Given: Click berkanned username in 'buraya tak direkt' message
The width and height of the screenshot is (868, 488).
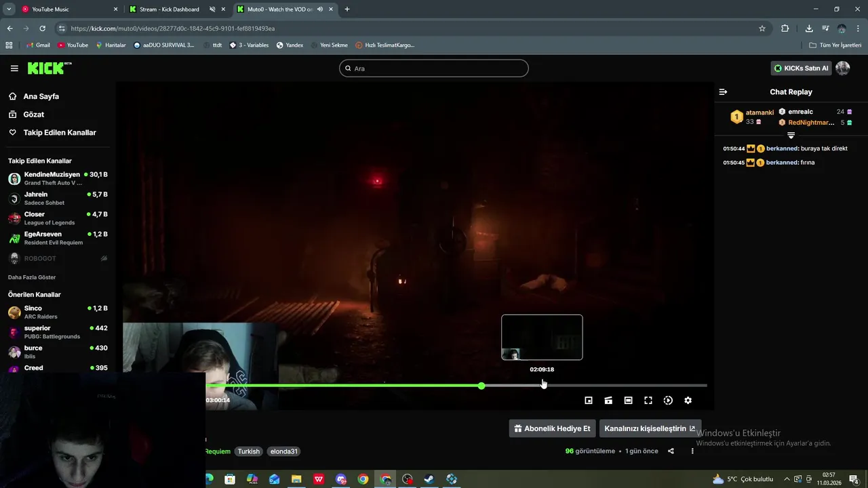Looking at the screenshot, I should tap(782, 148).
